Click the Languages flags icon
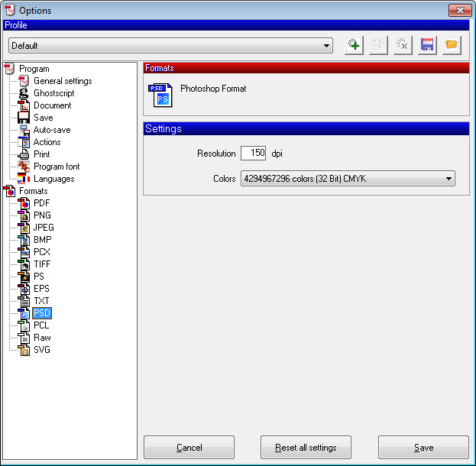 pos(24,179)
